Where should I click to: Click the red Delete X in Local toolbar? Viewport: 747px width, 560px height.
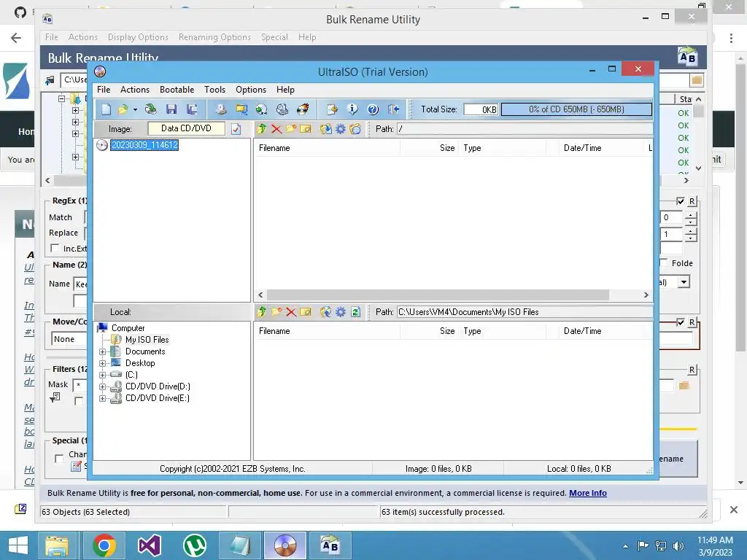291,312
